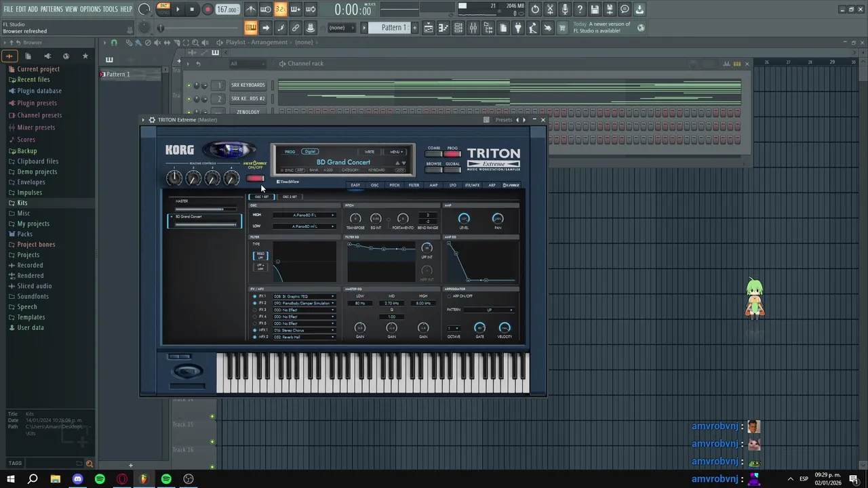Open the Triton MENU dropdown
The width and height of the screenshot is (868, 488).
396,152
